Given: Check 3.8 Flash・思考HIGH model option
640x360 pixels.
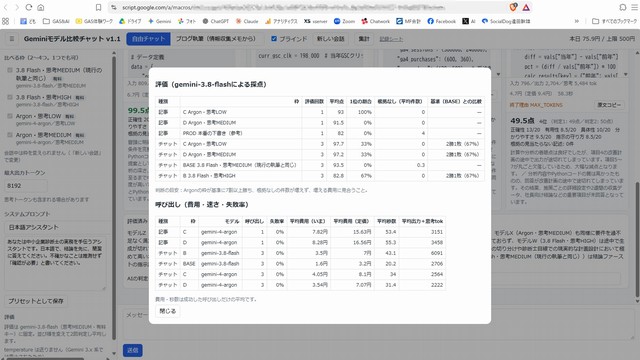Looking at the screenshot, I should point(10,97).
